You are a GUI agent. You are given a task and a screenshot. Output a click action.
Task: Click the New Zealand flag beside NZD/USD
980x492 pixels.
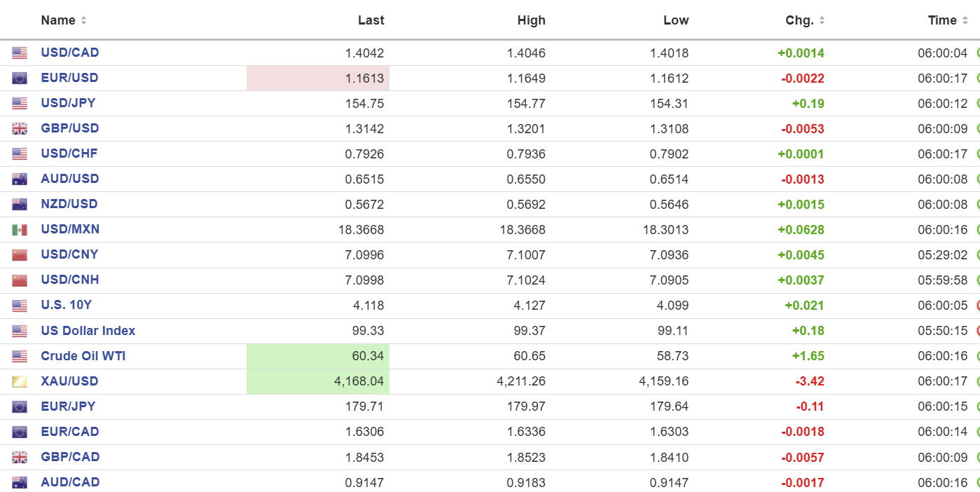[20, 205]
